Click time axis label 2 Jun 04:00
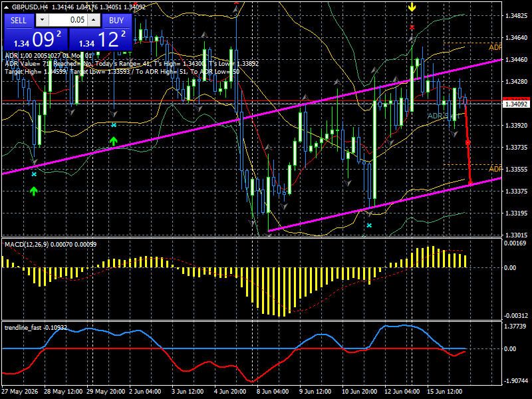The width and height of the screenshot is (532, 399). tap(145, 391)
